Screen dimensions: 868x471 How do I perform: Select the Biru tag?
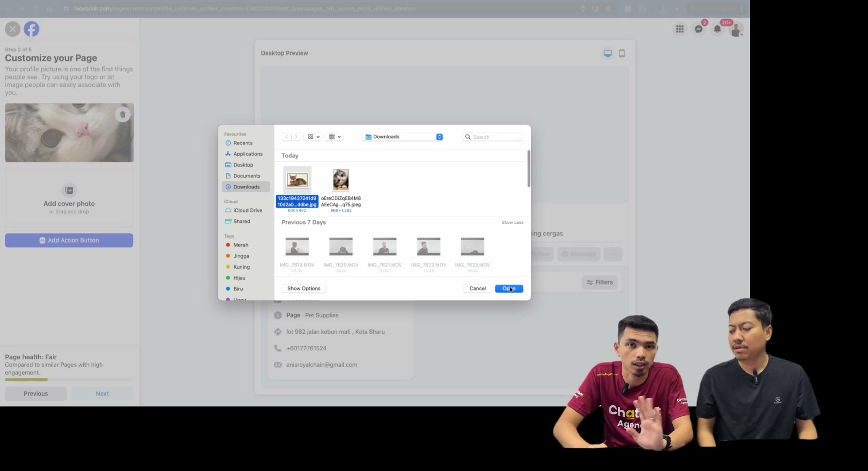pos(246,289)
